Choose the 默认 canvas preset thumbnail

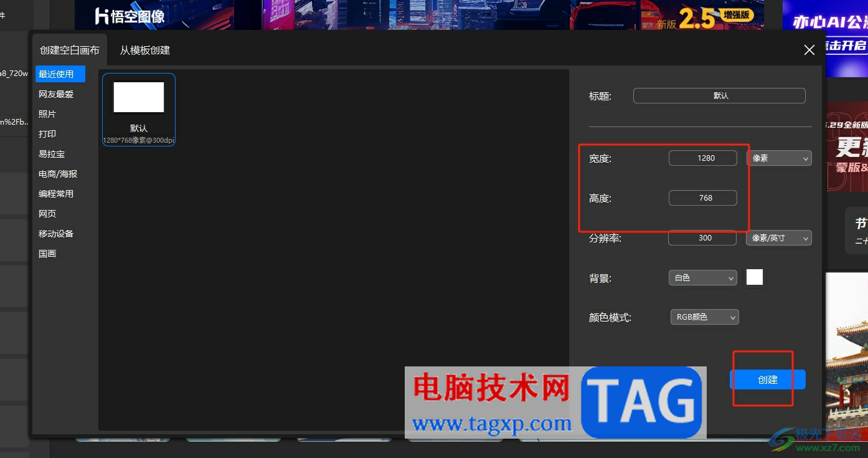click(139, 110)
